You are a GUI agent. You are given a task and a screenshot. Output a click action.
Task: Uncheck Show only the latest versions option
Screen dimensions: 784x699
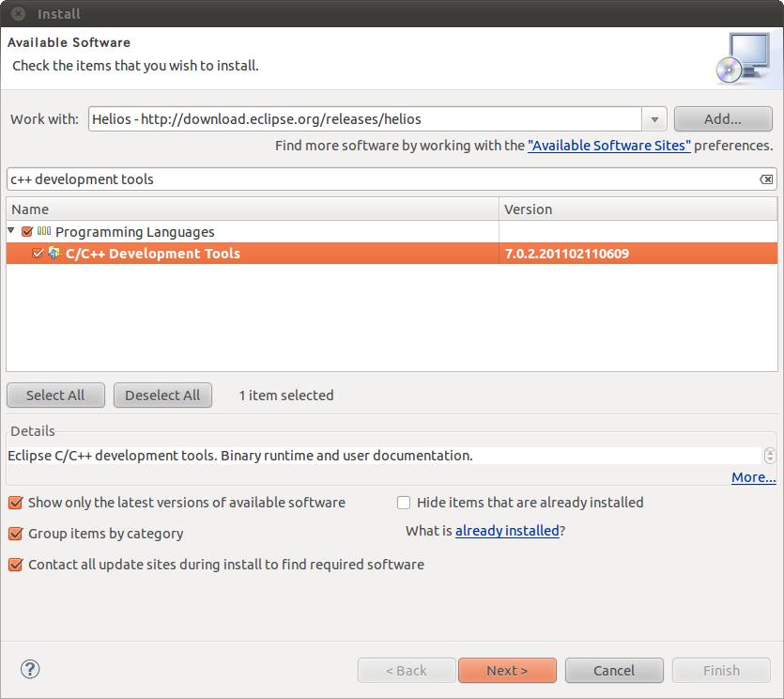tap(15, 503)
